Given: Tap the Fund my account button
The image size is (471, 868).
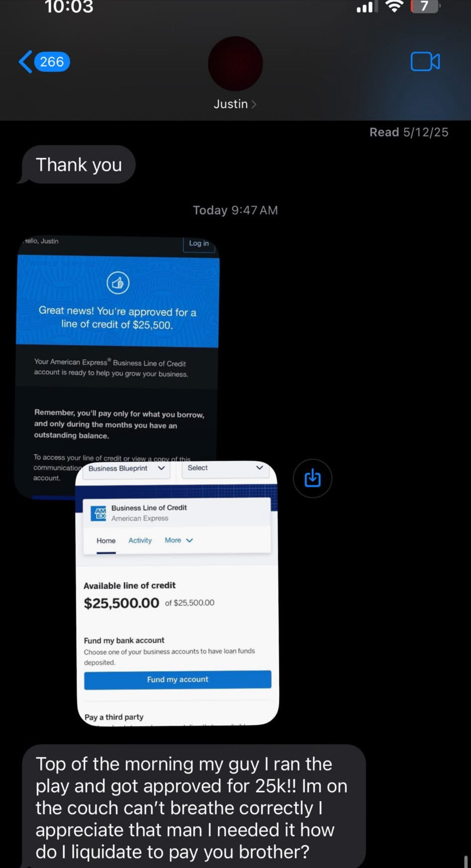Looking at the screenshot, I should 178,680.
